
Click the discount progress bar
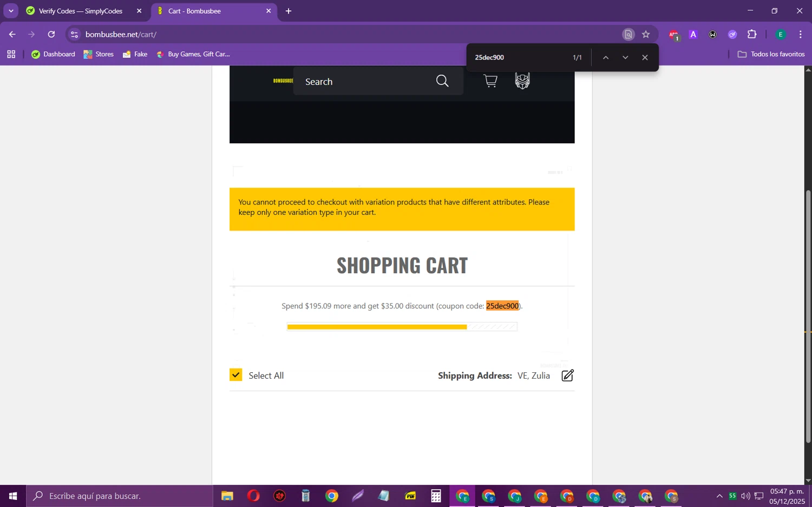(x=402, y=326)
